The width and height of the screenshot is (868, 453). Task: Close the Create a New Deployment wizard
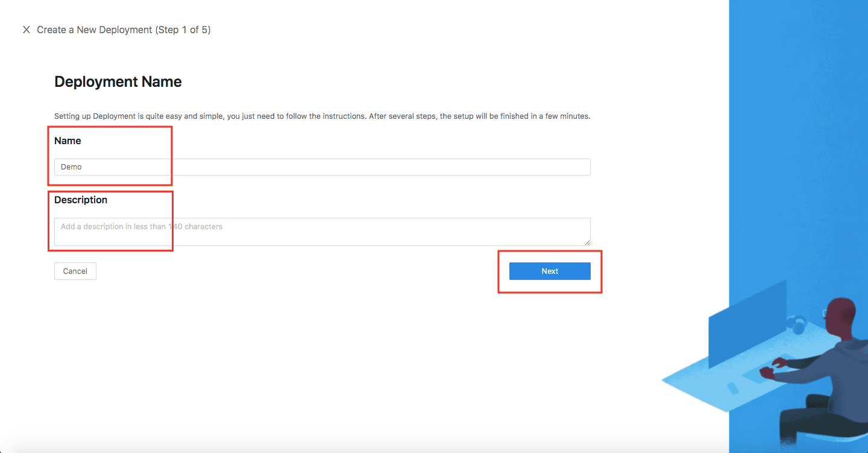pyautogui.click(x=27, y=30)
